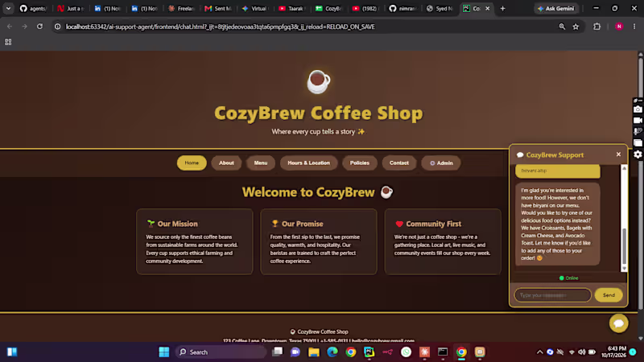Open the settings gear in side toolbar

coord(638,154)
